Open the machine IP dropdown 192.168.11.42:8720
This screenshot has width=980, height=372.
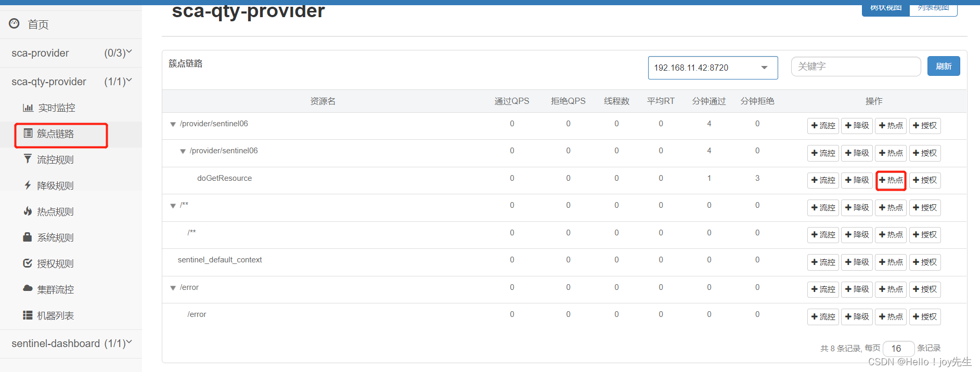pos(713,68)
